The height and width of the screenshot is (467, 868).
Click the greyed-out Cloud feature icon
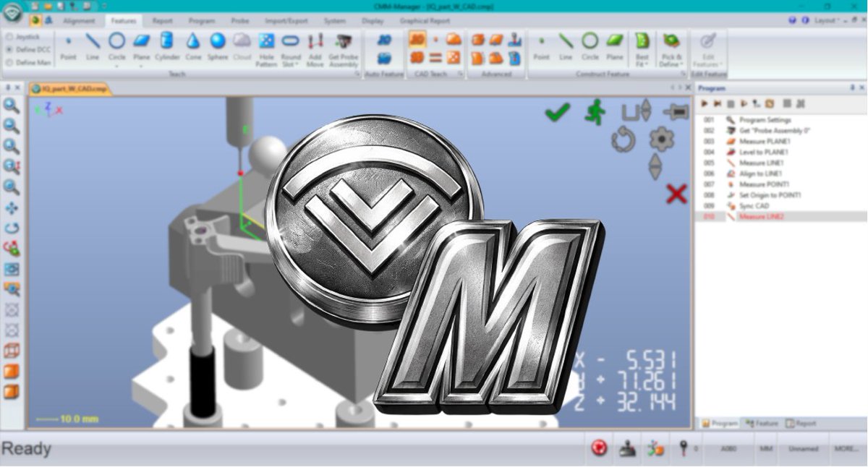pos(242,46)
